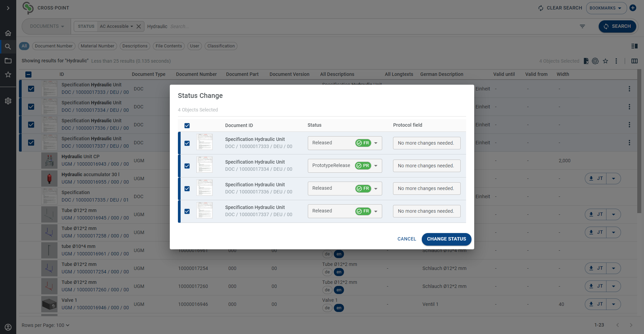Select the File Contents search chip
The image size is (644, 334).
pyautogui.click(x=169, y=46)
